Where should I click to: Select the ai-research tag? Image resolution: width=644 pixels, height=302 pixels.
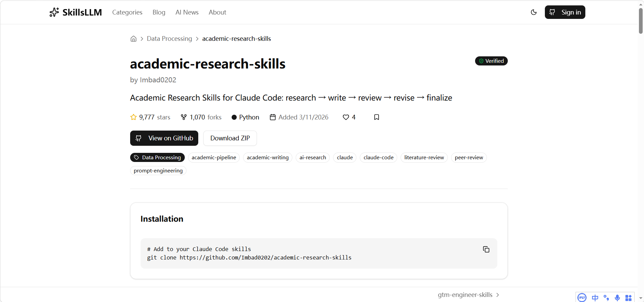pos(313,158)
